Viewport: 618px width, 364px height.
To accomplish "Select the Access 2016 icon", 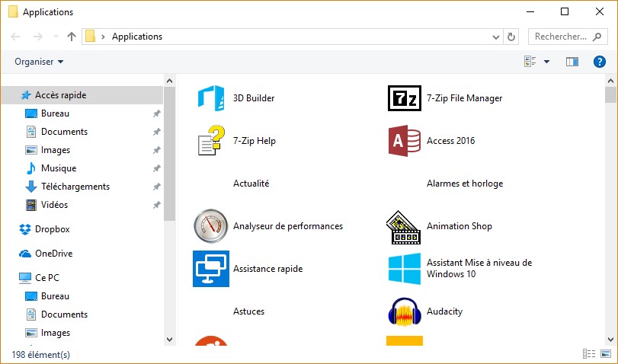I will 404,141.
